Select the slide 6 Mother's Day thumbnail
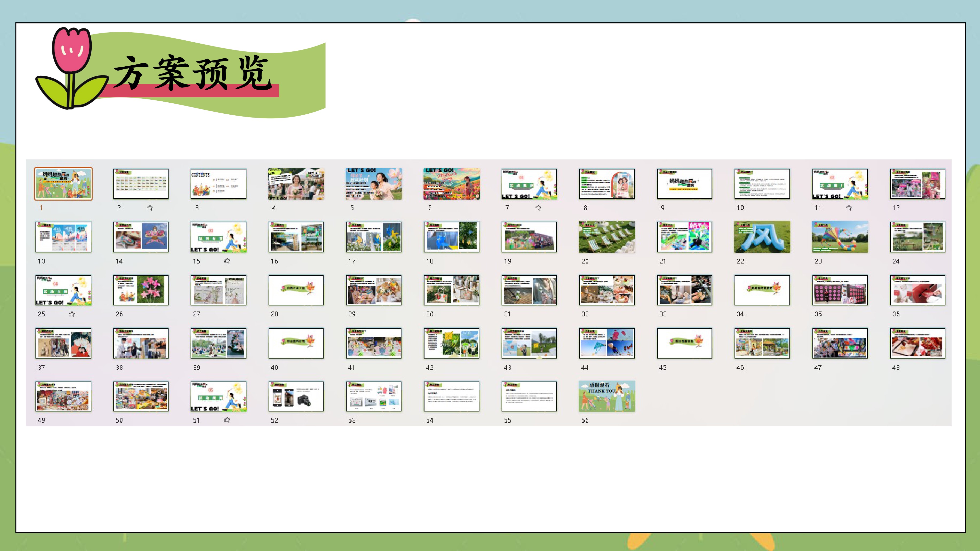The height and width of the screenshot is (551, 980). coord(452,184)
